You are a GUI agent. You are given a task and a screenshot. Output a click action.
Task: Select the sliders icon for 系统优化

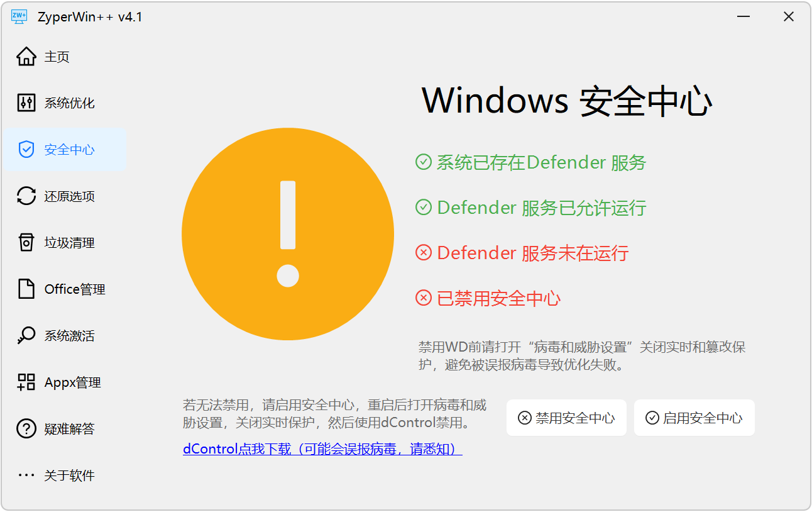point(26,103)
